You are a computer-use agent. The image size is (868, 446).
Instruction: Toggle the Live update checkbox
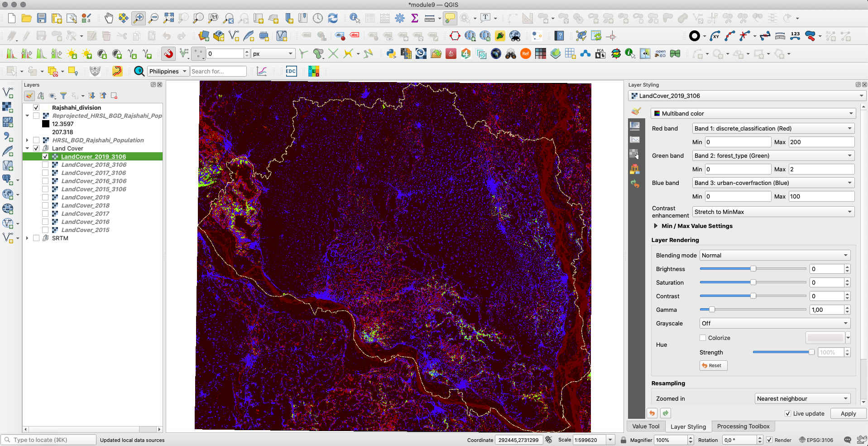[788, 413]
